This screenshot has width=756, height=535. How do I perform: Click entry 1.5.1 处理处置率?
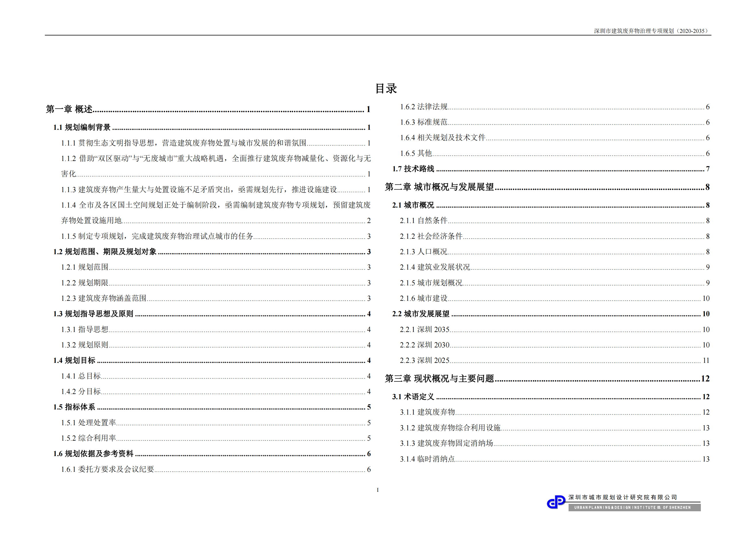(216, 423)
